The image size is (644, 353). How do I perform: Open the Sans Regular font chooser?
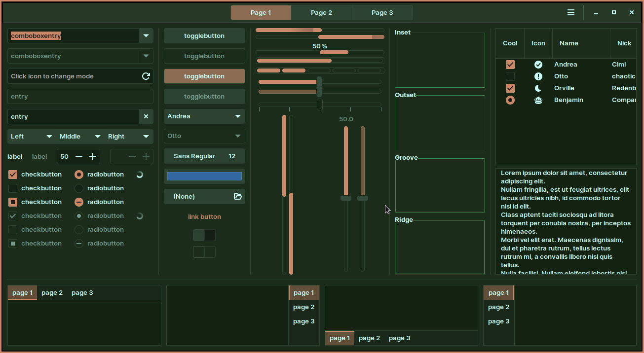click(204, 156)
